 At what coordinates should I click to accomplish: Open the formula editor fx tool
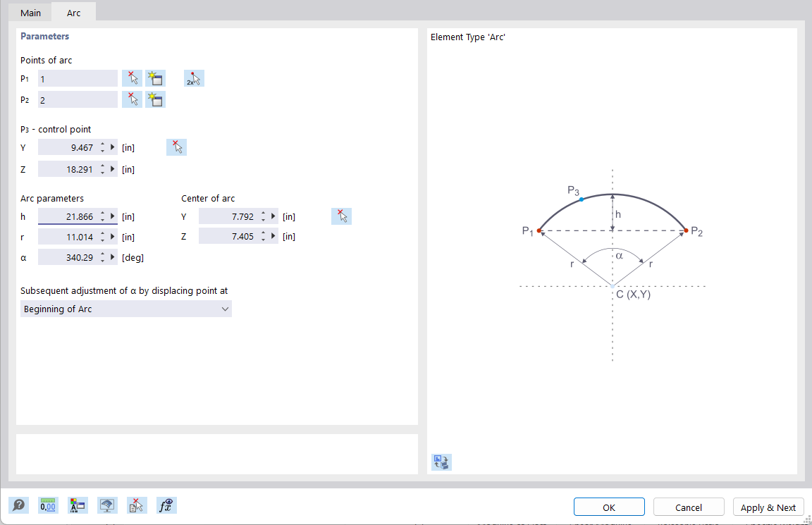click(x=166, y=505)
